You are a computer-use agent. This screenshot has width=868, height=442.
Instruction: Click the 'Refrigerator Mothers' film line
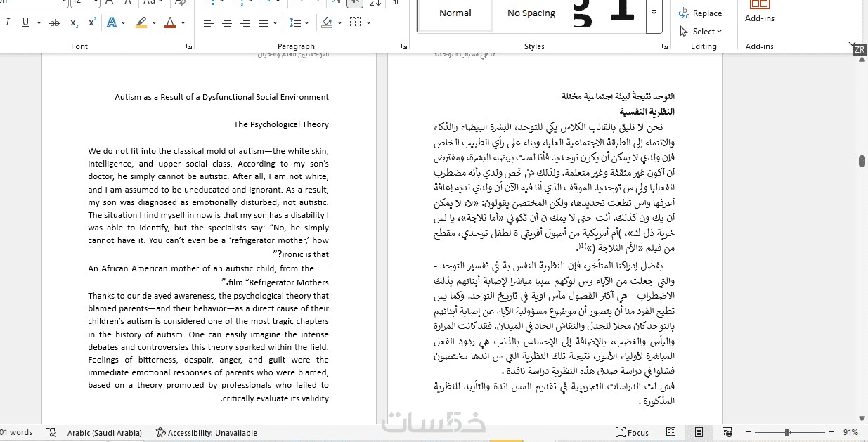tap(275, 282)
